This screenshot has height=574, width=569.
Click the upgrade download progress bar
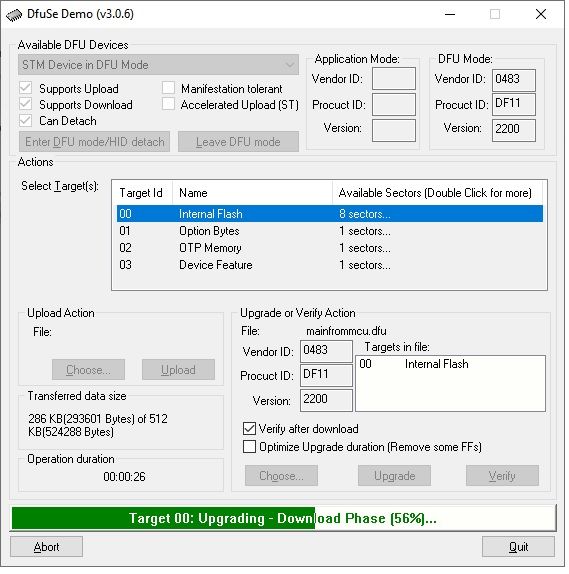coord(284,518)
